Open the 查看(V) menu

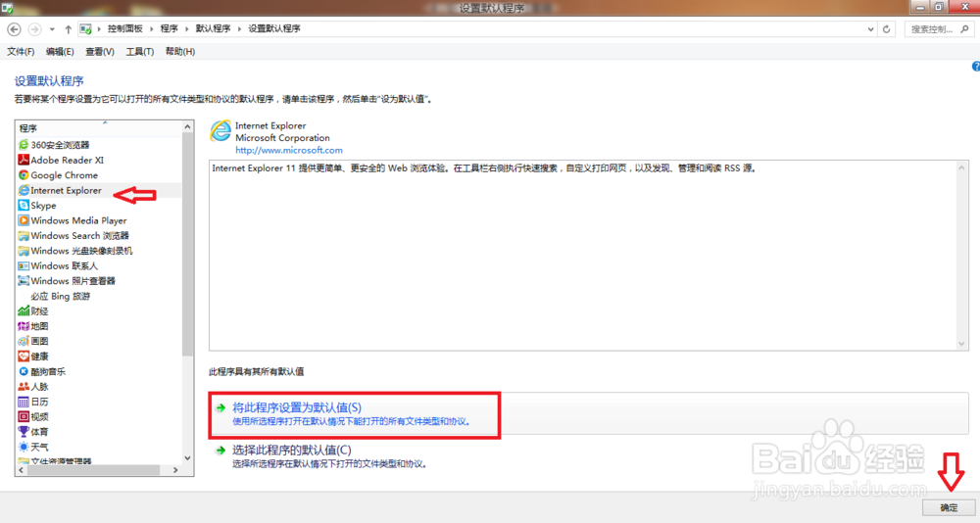tap(100, 52)
